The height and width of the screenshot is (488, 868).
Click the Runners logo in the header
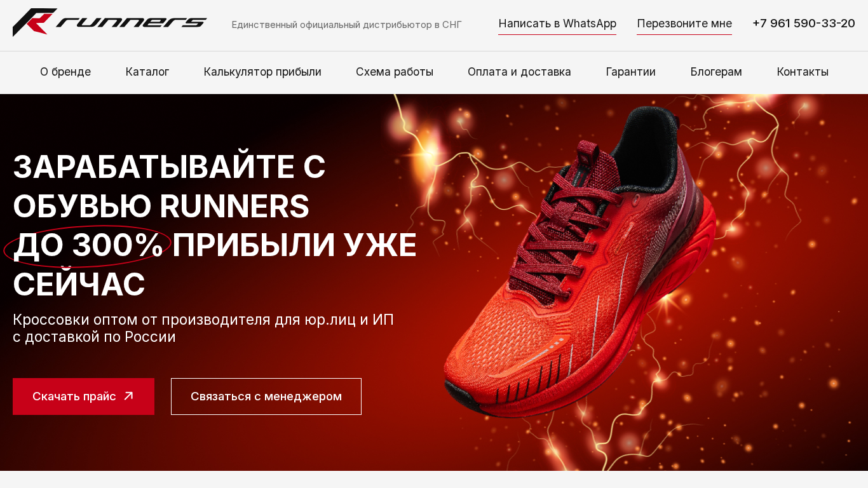click(x=110, y=23)
